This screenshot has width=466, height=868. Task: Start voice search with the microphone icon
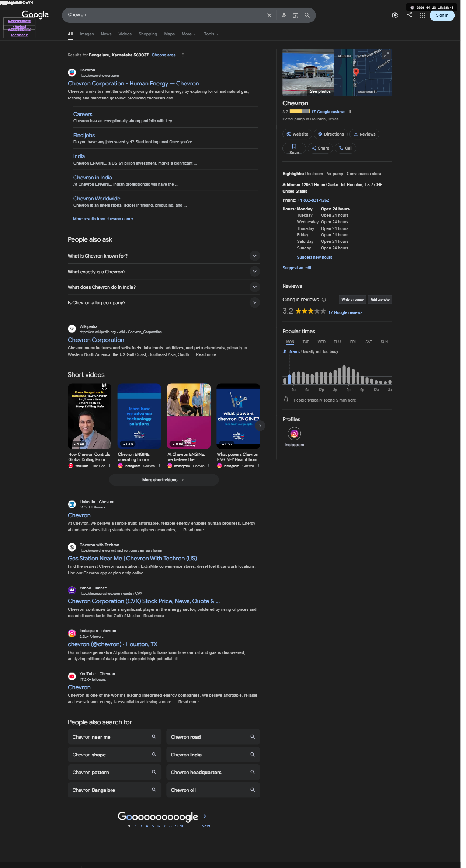[284, 15]
